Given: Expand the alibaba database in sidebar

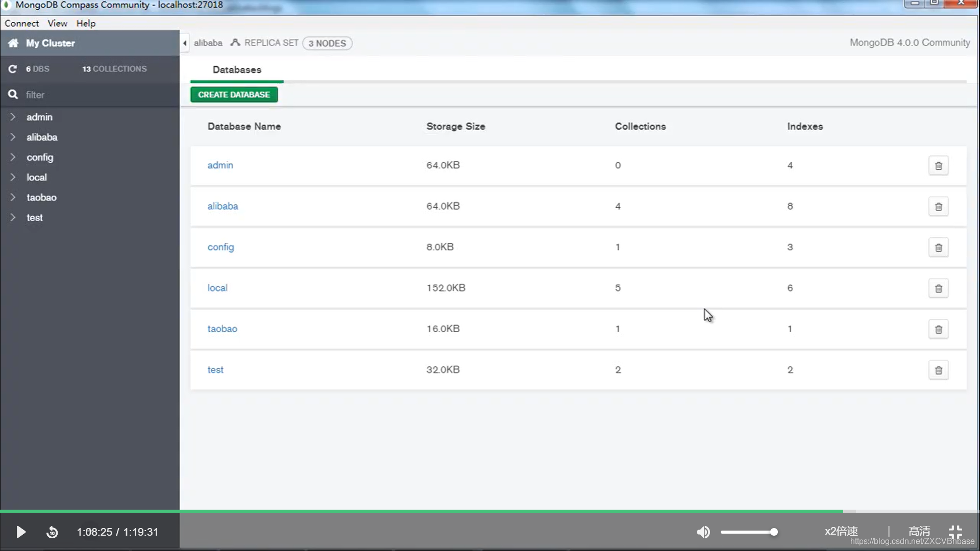Looking at the screenshot, I should [13, 137].
